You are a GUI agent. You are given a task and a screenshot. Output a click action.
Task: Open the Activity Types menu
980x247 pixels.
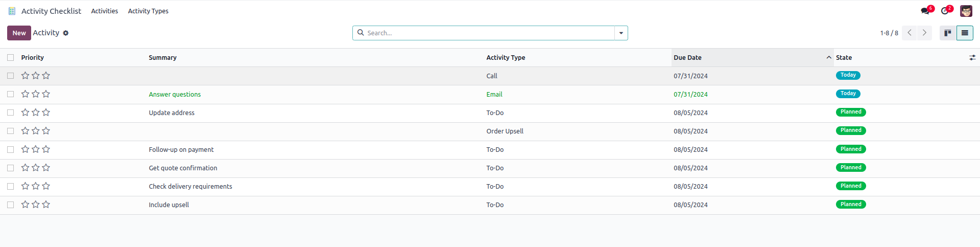pyautogui.click(x=148, y=11)
